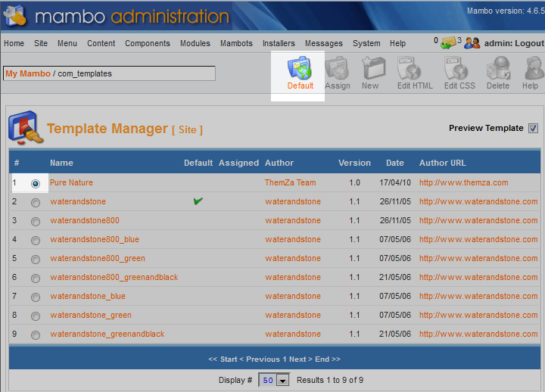Open the Messages menu
Screen dimensions: 545x392
pyautogui.click(x=324, y=43)
